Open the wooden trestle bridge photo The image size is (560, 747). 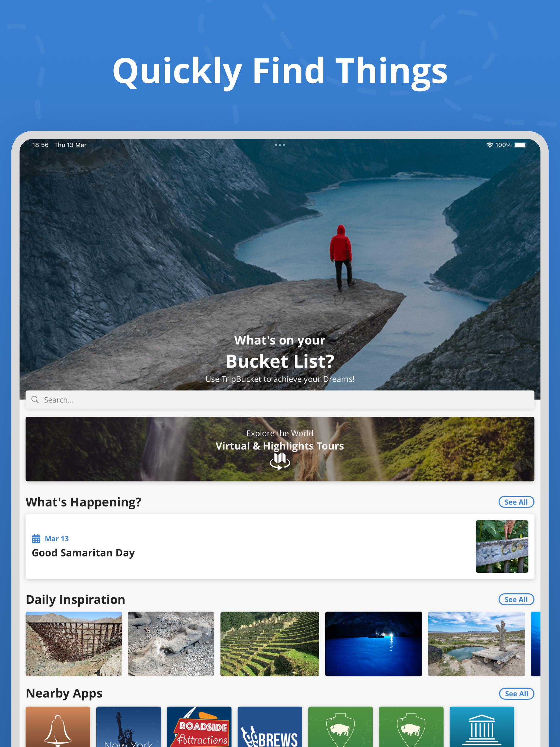[74, 644]
